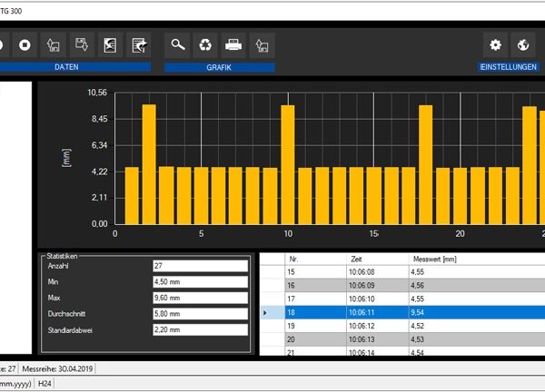The image size is (545, 392).
Task: Click the Messreihe: 30.04.2019 status entry
Action: click(x=57, y=368)
